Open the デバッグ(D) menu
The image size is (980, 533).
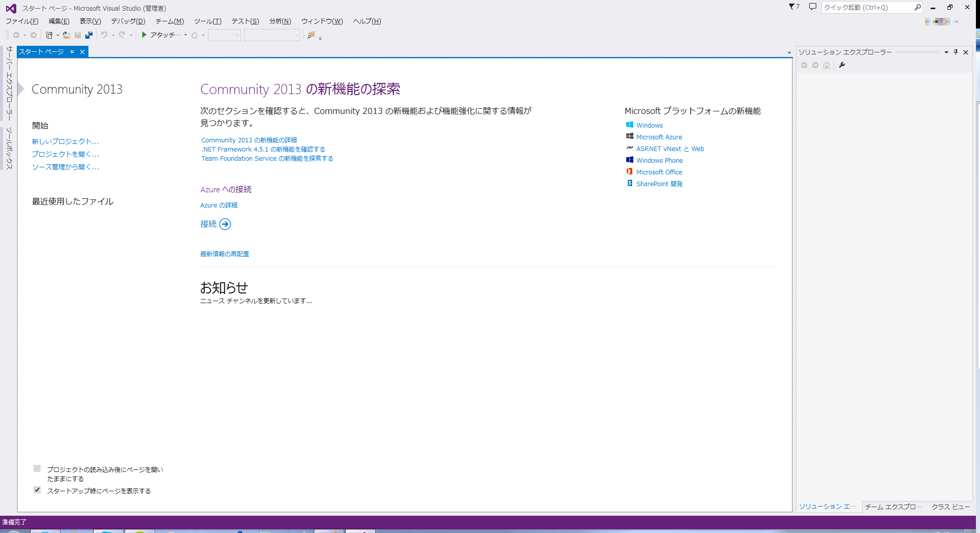(128, 21)
